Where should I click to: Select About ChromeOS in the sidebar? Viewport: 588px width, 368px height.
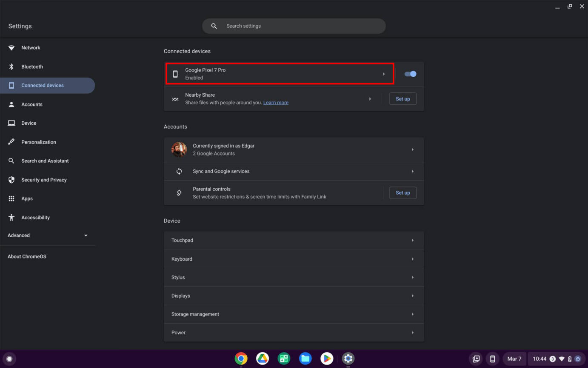coord(27,256)
